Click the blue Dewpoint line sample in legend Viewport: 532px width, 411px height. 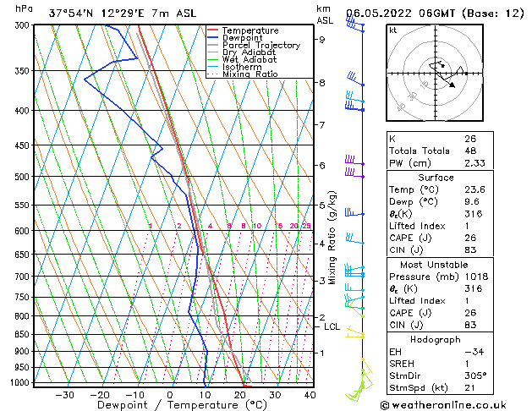(x=213, y=38)
